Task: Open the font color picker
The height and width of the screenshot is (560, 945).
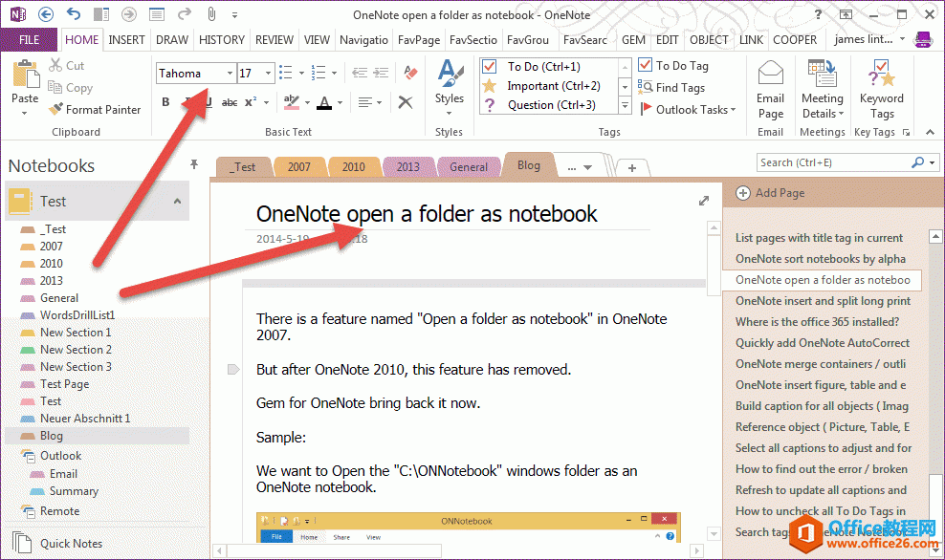Action: (341, 102)
